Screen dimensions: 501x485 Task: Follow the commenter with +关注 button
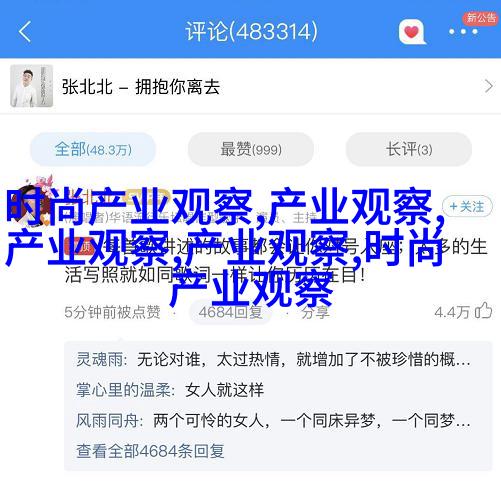[x=467, y=207]
